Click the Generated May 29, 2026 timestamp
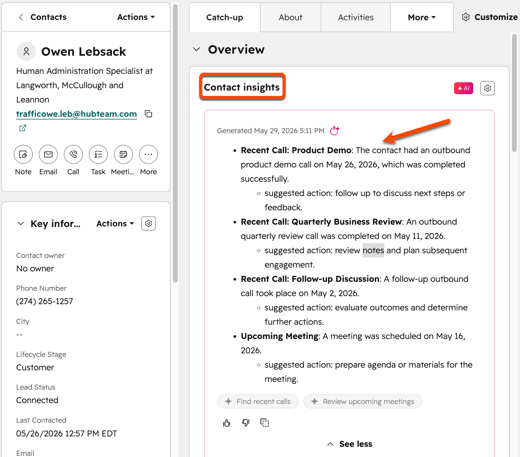The image size is (520, 457). [270, 131]
